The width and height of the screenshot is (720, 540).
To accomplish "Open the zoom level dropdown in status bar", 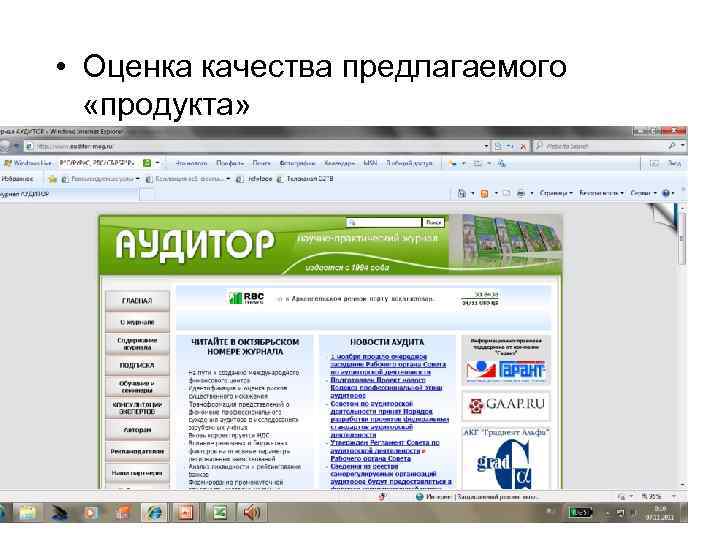I will [674, 496].
